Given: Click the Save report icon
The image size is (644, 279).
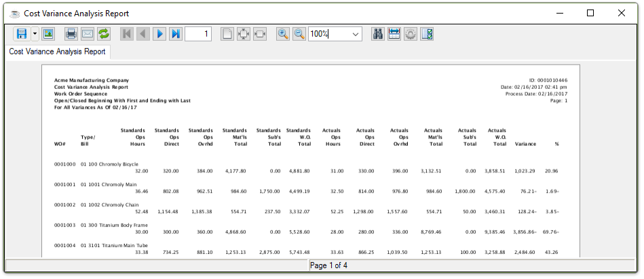Looking at the screenshot, I should tap(22, 33).
